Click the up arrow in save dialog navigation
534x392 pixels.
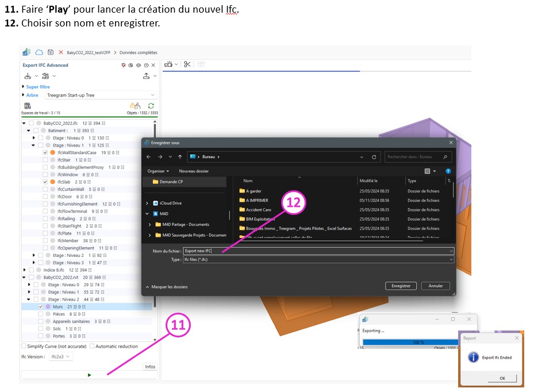pos(180,156)
